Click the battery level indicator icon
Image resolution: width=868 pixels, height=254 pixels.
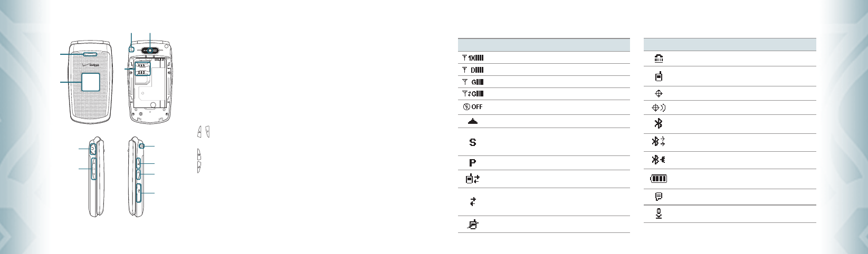[659, 179]
